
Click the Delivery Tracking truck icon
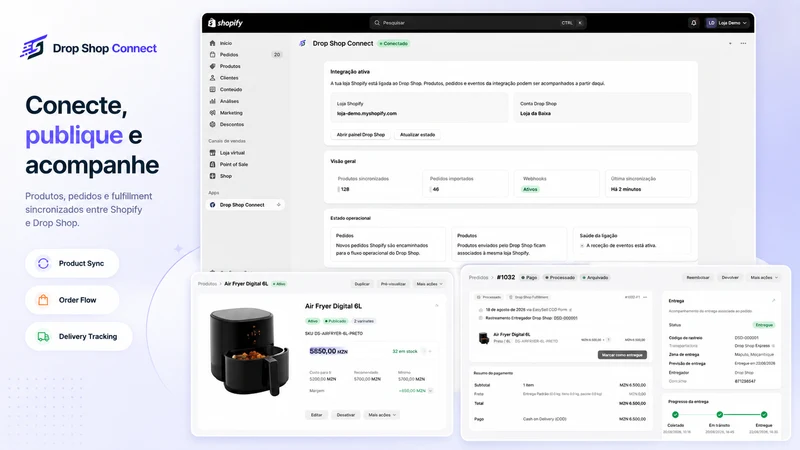click(43, 337)
